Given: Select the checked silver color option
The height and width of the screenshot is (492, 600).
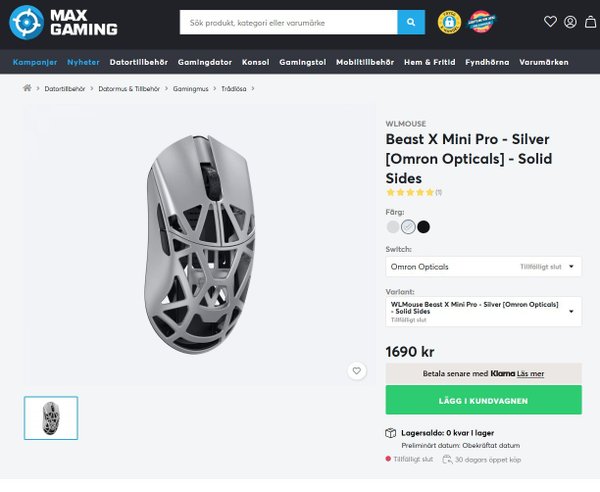Looking at the screenshot, I should pyautogui.click(x=408, y=227).
